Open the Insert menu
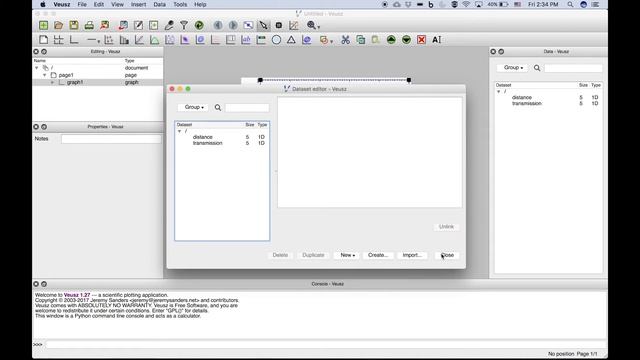The height and width of the screenshot is (360, 640). point(138,4)
